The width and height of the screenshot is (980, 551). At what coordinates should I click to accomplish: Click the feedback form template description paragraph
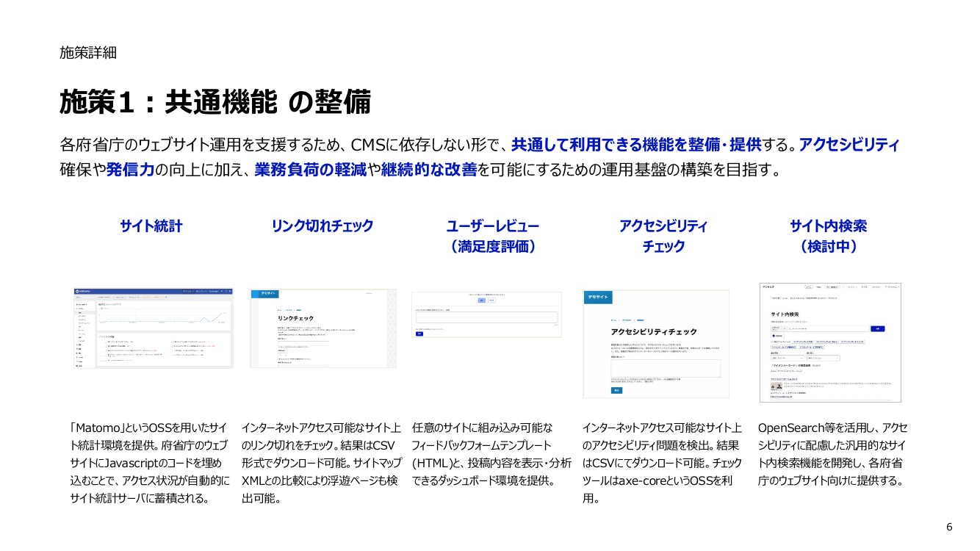tap(491, 454)
